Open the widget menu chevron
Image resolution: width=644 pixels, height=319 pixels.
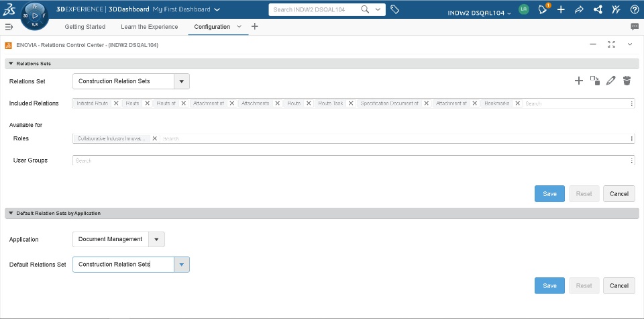tap(630, 44)
